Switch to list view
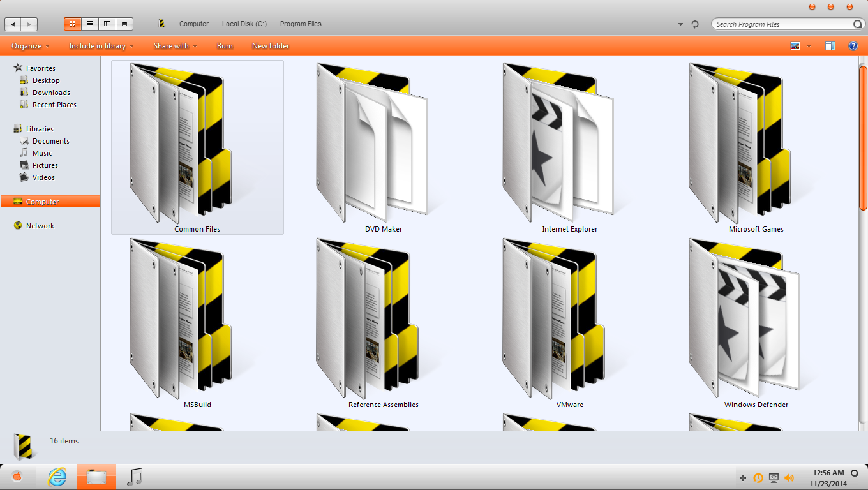 pyautogui.click(x=89, y=24)
